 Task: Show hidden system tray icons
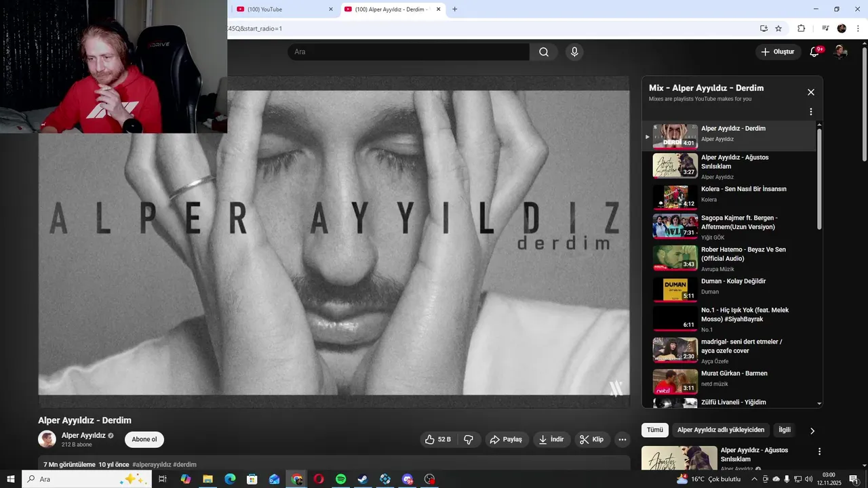tap(754, 479)
